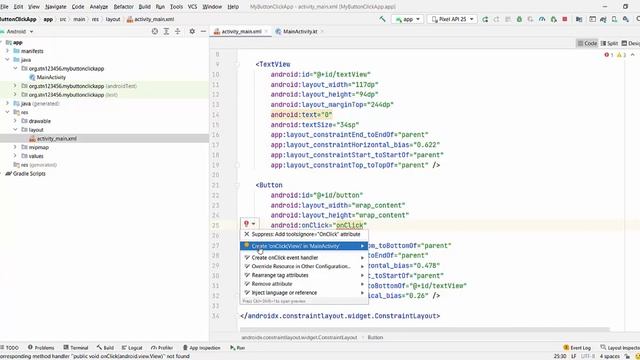Click the activity_main.xml breadcrumb in navigation bar
This screenshot has width=640, height=360.
(x=150, y=19)
